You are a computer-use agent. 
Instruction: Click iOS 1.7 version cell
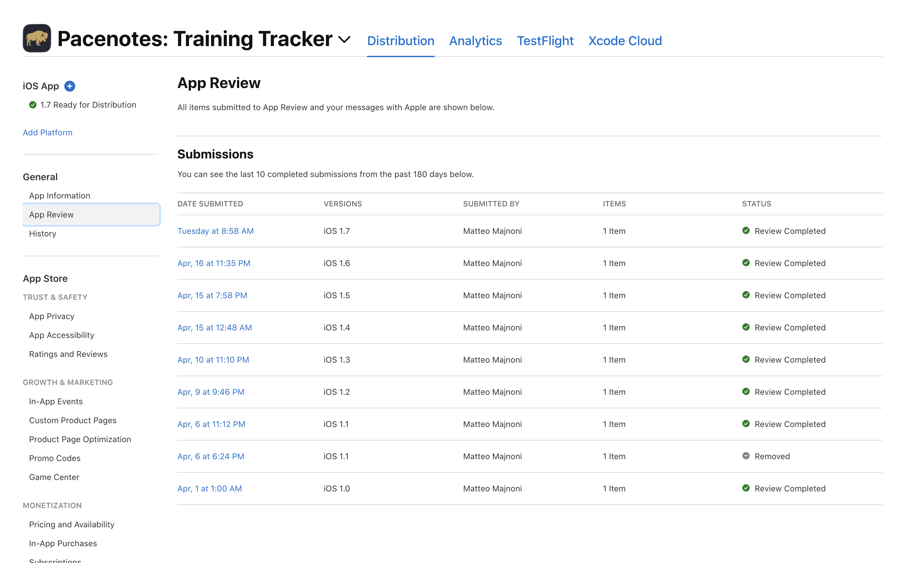click(337, 231)
